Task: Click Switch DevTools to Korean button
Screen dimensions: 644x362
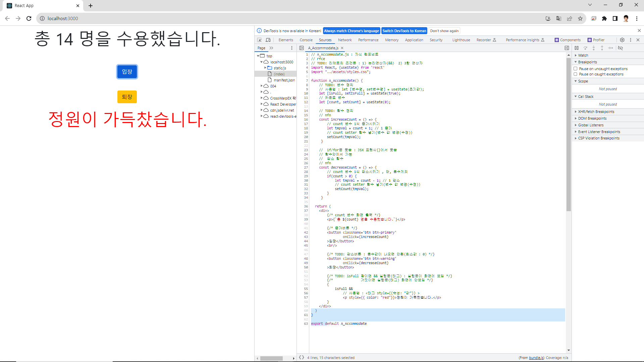Action: 404,31
